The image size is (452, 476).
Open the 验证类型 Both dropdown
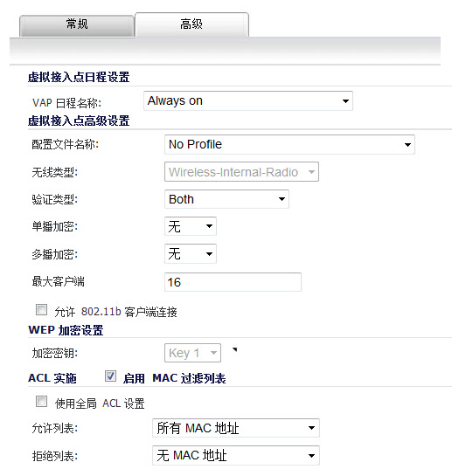(x=226, y=199)
